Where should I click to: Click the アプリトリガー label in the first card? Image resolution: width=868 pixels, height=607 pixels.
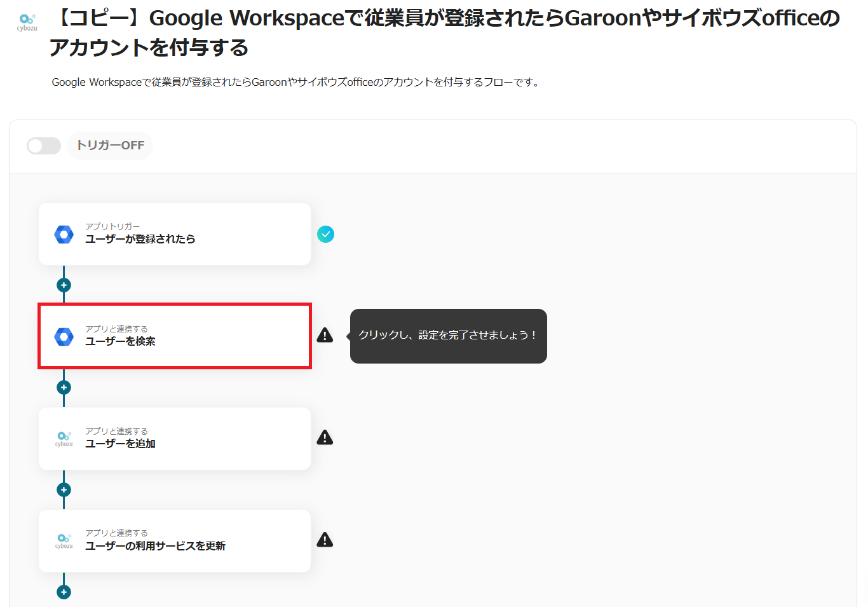(x=112, y=226)
